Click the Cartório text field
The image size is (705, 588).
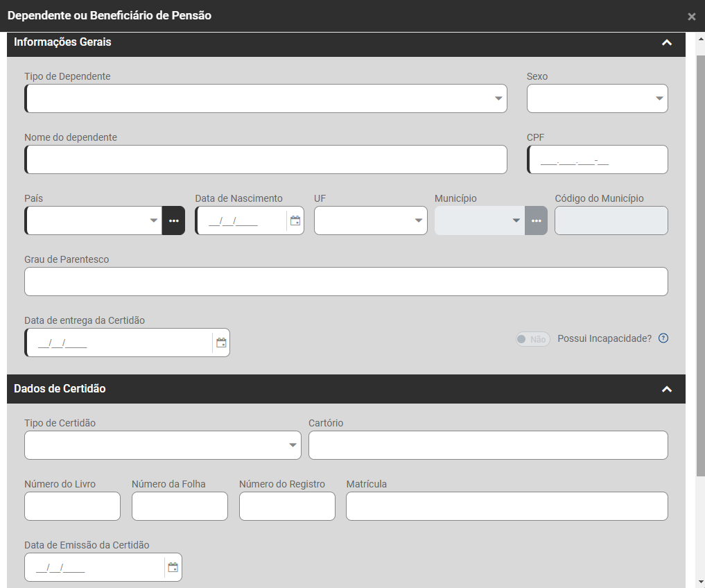[488, 445]
